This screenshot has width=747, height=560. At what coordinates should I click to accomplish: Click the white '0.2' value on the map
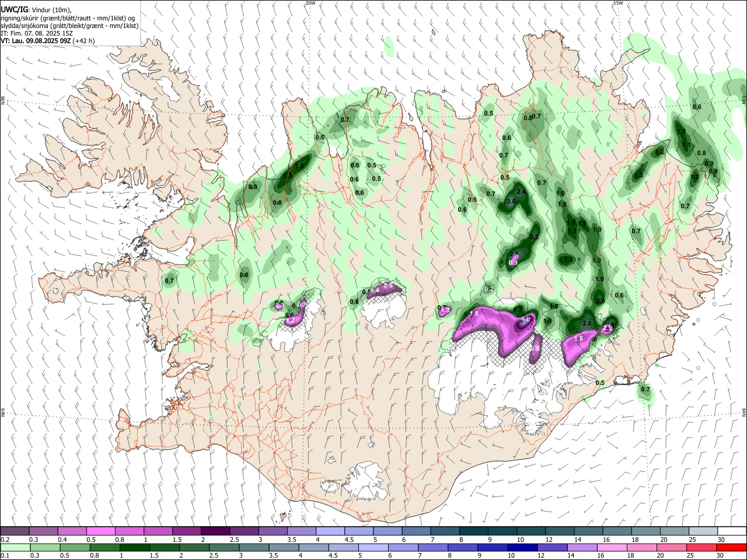[x=490, y=289]
